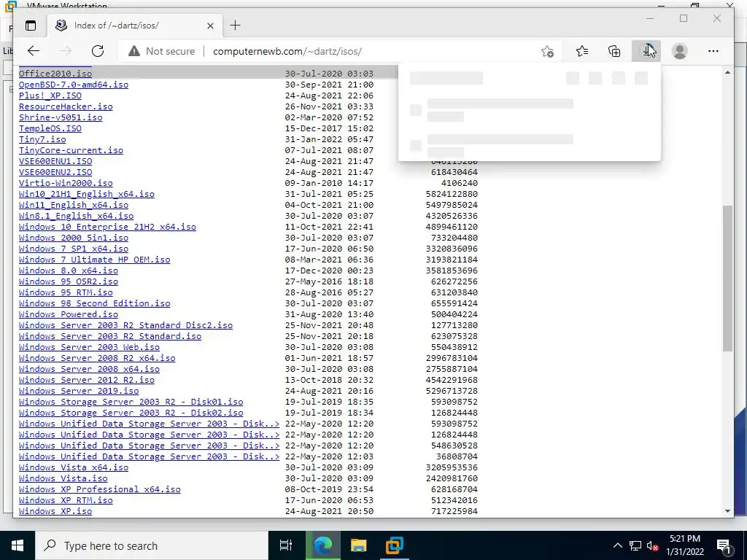The image size is (747, 560).
Task: Open the notification center icon
Action: coord(724,545)
